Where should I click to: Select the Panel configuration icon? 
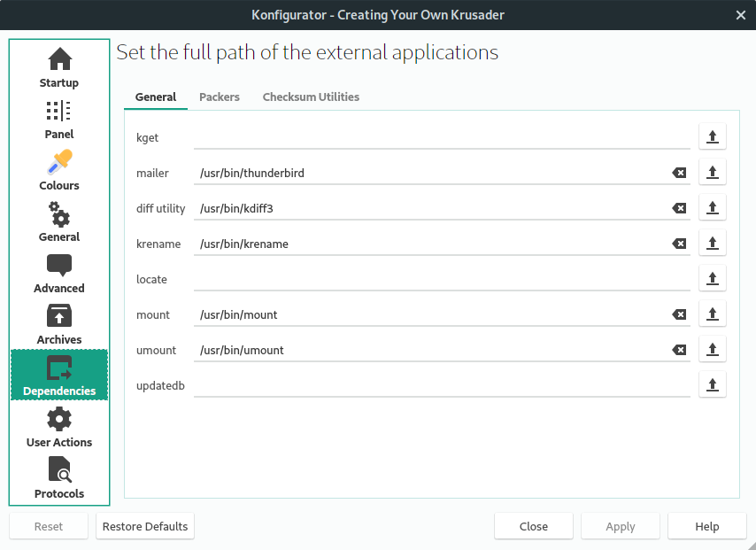pos(59,120)
